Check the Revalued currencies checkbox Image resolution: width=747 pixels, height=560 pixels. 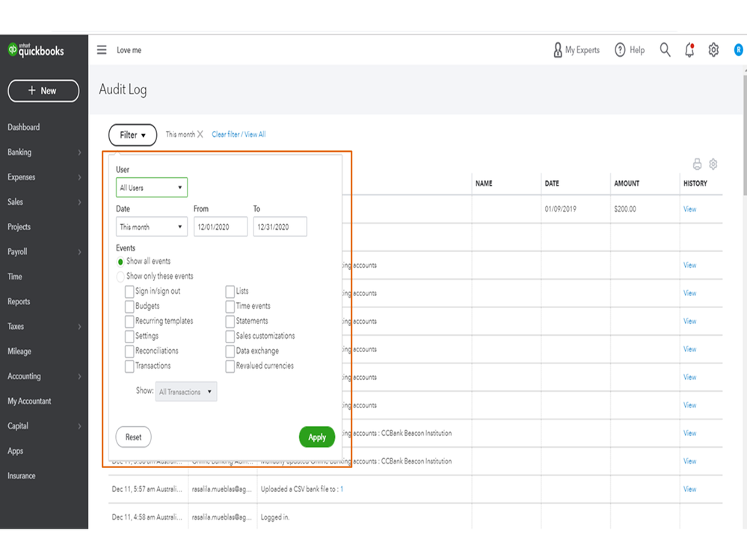click(230, 366)
